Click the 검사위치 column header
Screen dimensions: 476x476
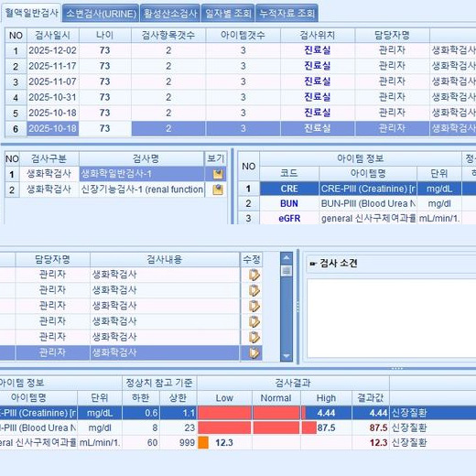point(318,36)
